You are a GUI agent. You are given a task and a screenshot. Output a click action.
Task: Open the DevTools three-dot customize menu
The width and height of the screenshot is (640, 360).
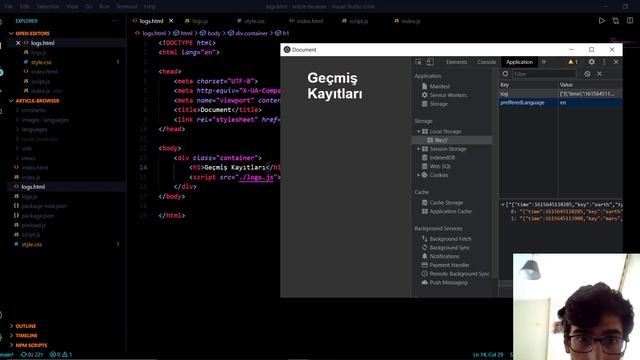coord(604,62)
